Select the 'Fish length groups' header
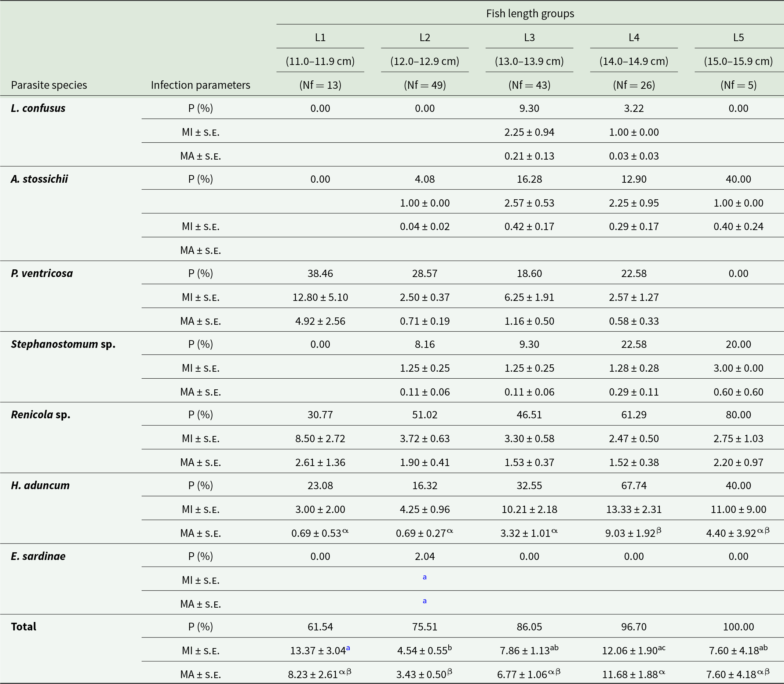The height and width of the screenshot is (684, 784). tap(530, 13)
